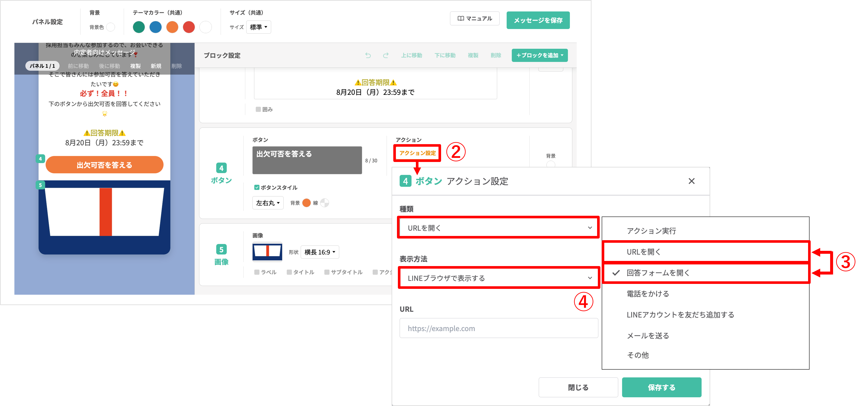This screenshot has height=406, width=868.
Task: Open the マニュアル with the book icon
Action: [x=475, y=19]
